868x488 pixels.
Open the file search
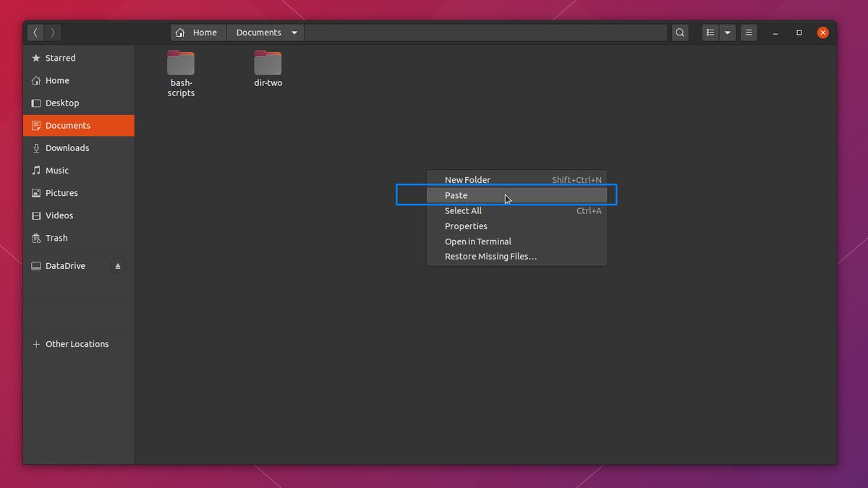tap(679, 32)
